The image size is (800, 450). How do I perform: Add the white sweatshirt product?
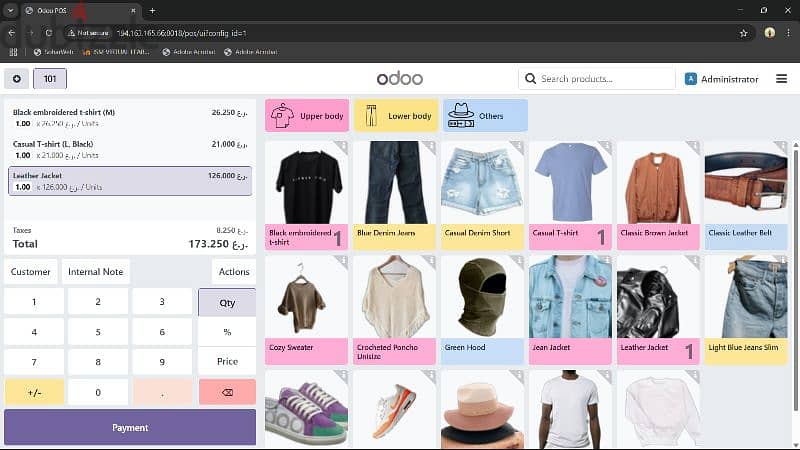[658, 409]
